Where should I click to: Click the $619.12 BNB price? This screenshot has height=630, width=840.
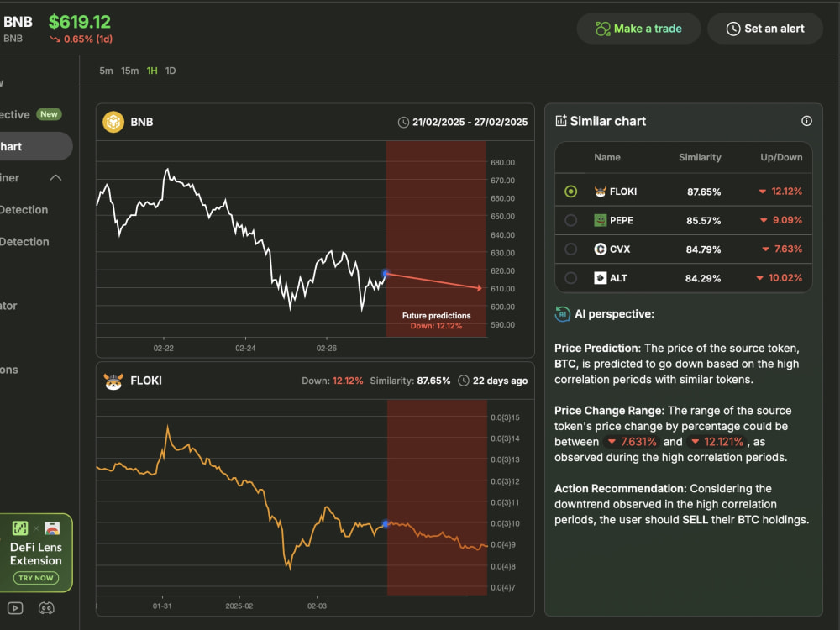[x=80, y=22]
